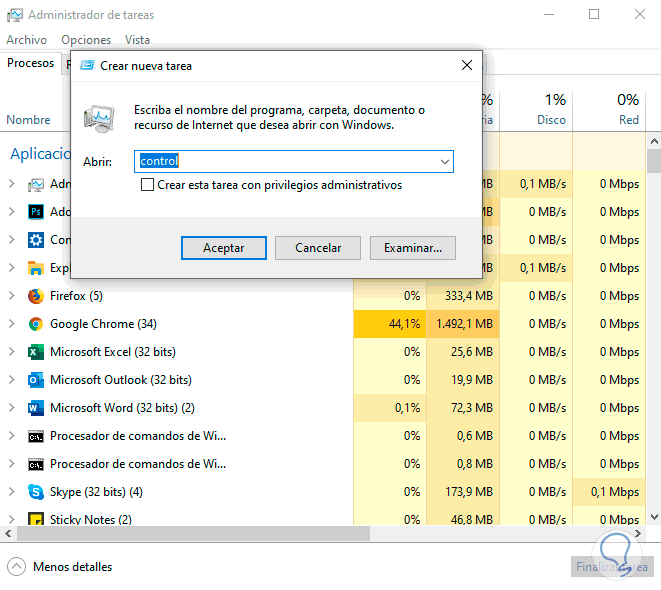This screenshot has height=590, width=661.
Task: Sort by the Disco column header
Action: pyautogui.click(x=551, y=120)
